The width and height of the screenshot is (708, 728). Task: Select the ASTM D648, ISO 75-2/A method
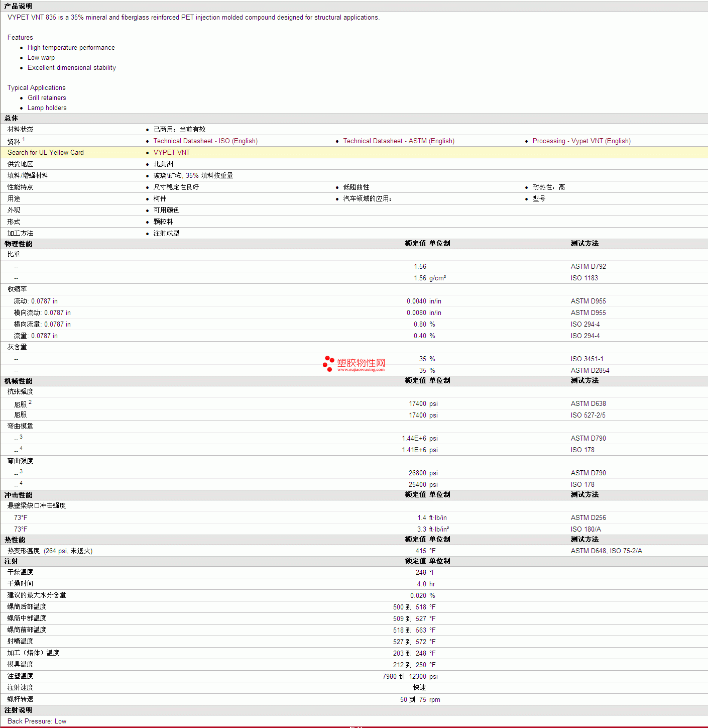point(607,551)
